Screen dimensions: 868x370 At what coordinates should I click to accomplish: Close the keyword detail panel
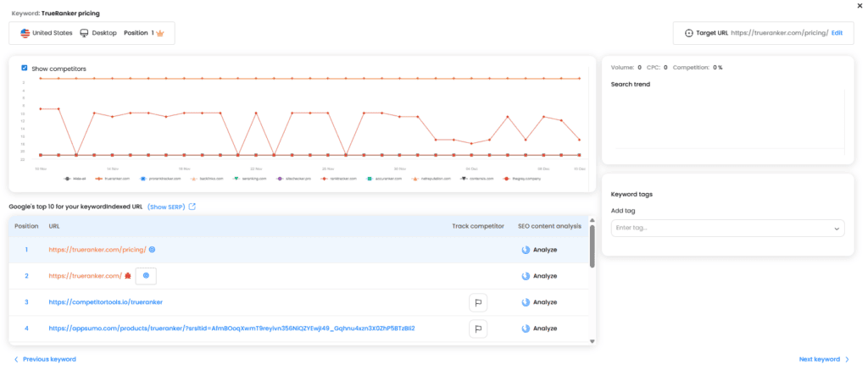(861, 5)
